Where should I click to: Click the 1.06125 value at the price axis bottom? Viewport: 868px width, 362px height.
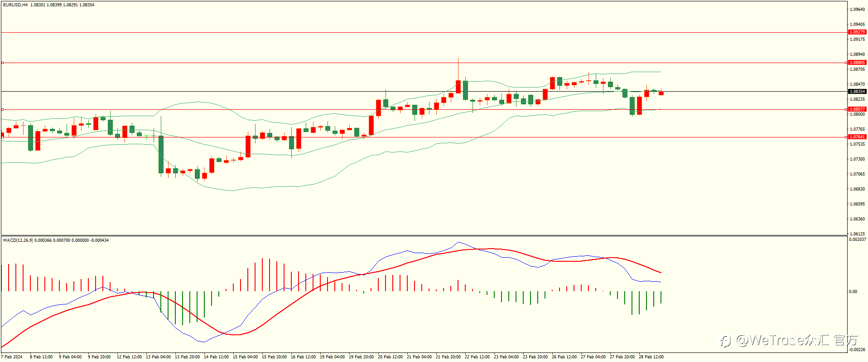(857, 234)
